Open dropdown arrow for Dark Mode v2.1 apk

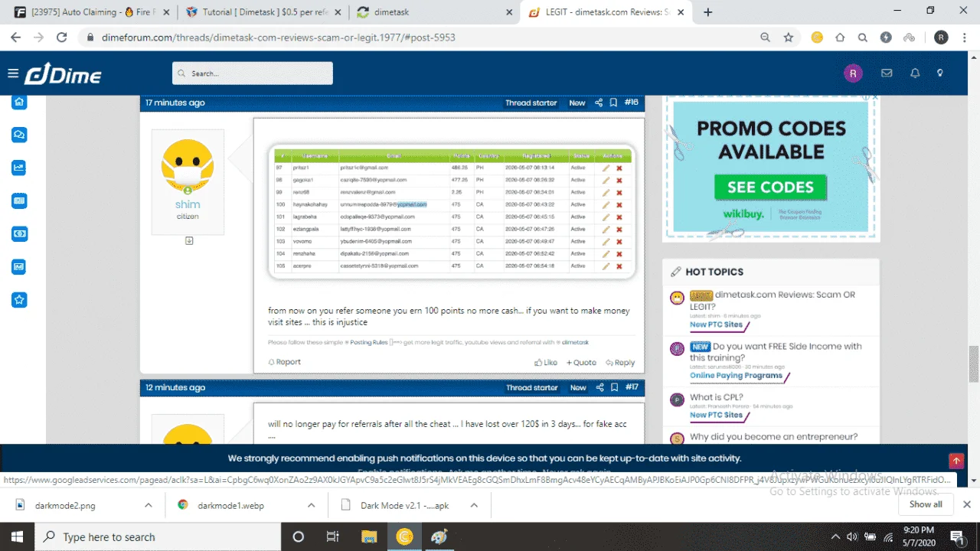[x=474, y=505]
